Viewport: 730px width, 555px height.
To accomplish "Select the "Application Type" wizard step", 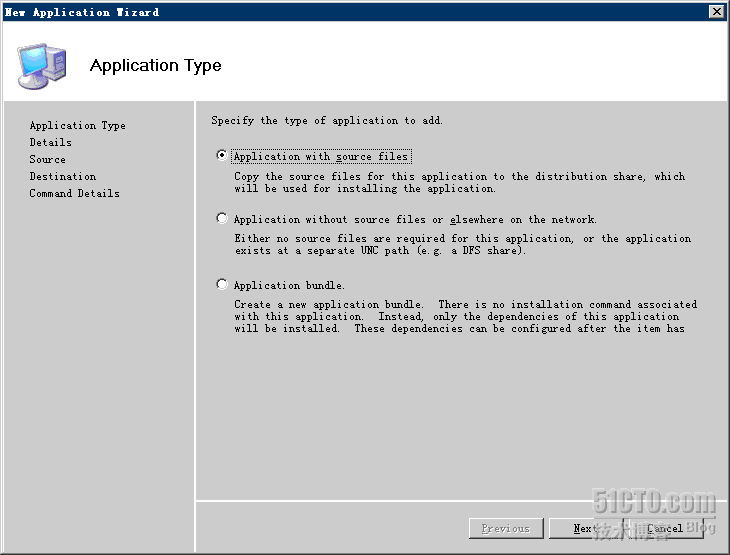I will (77, 126).
